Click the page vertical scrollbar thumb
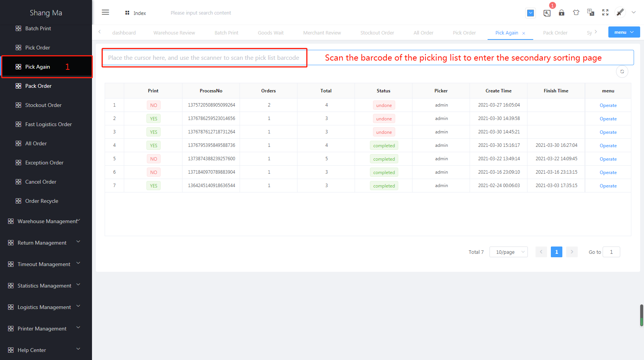The width and height of the screenshot is (644, 360). [642, 315]
